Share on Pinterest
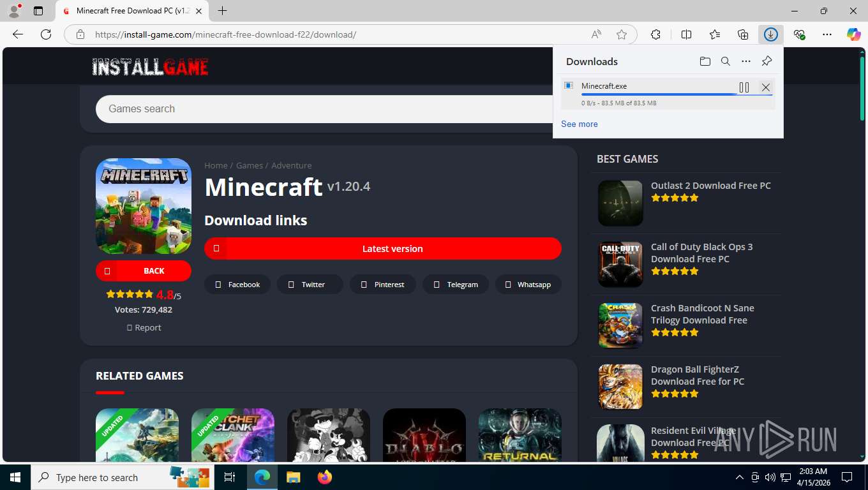This screenshot has height=490, width=868. 383,285
